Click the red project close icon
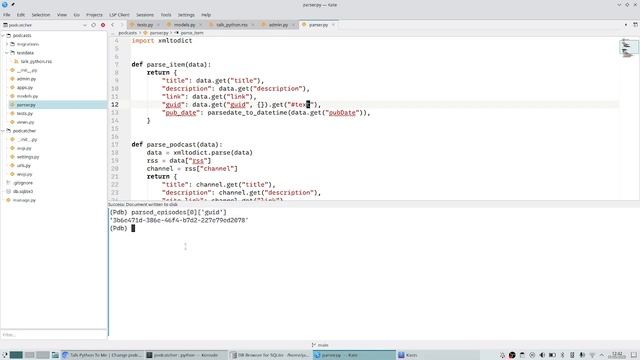The image size is (640, 360). tap(103, 25)
